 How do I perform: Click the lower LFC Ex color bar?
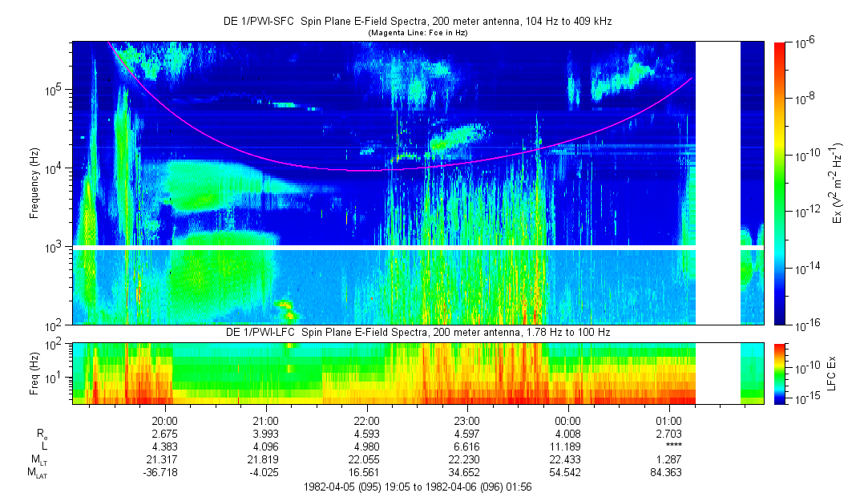coord(780,372)
